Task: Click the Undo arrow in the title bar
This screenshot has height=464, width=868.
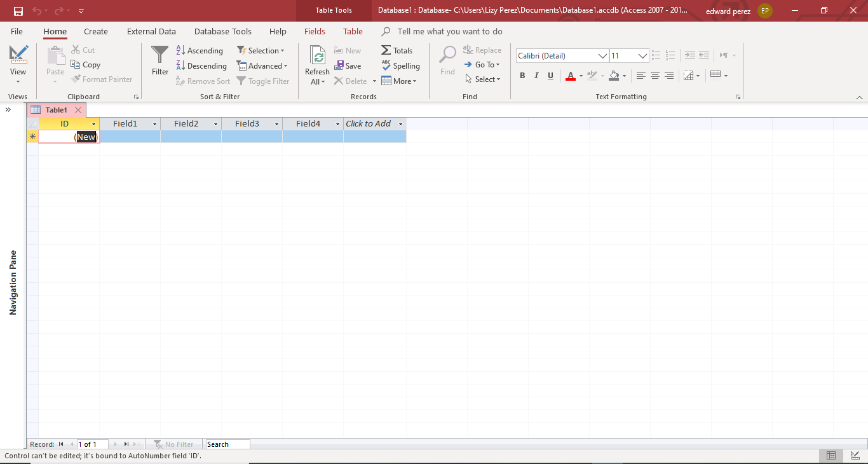Action: coord(36,11)
